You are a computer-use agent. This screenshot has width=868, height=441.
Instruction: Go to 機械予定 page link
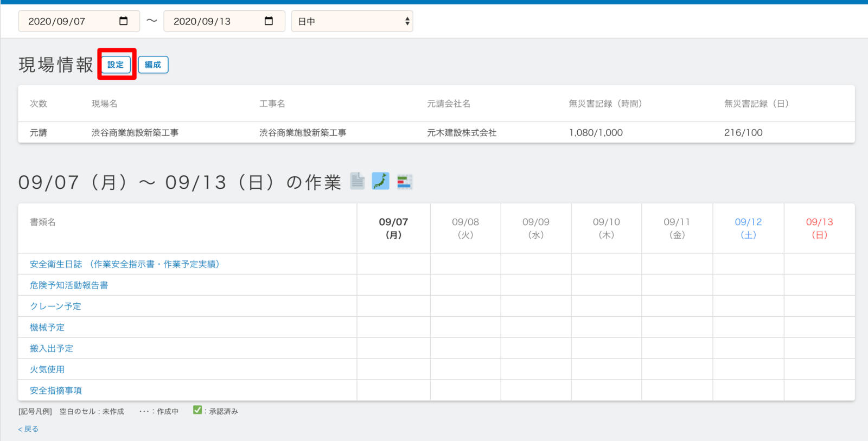tap(47, 328)
